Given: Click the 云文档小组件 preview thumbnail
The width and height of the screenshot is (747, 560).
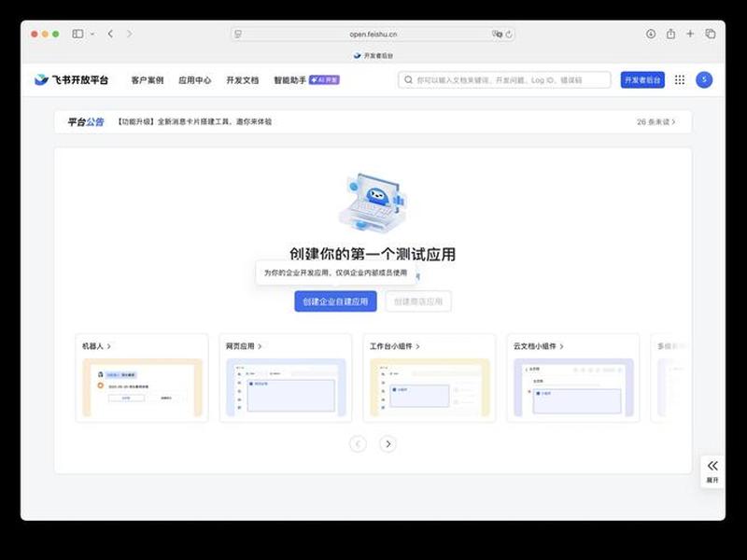Looking at the screenshot, I should tap(573, 387).
